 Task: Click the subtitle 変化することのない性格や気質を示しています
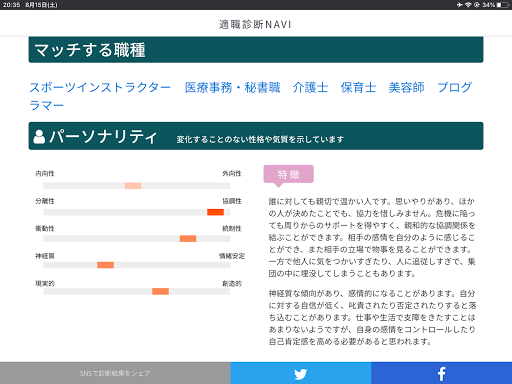click(x=260, y=139)
